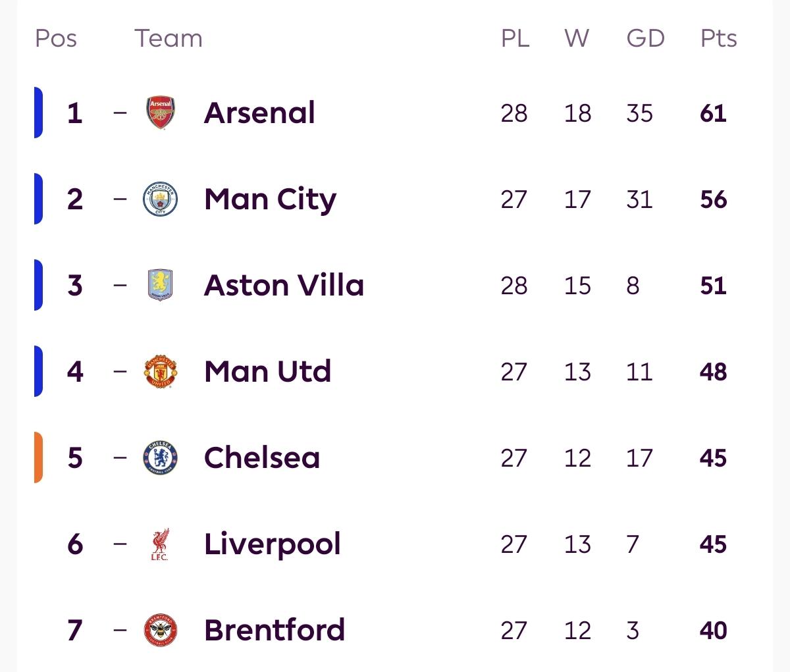Click the GD column header

[x=645, y=38]
